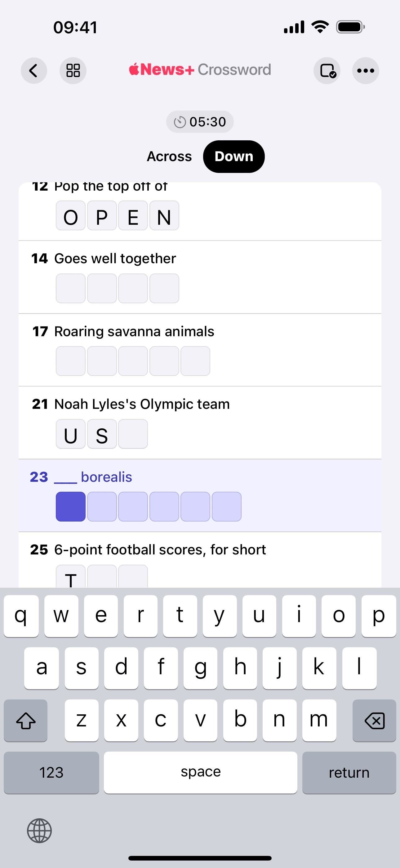The image size is (400, 868).
Task: Select clue 14 Goes well together
Action: (115, 259)
